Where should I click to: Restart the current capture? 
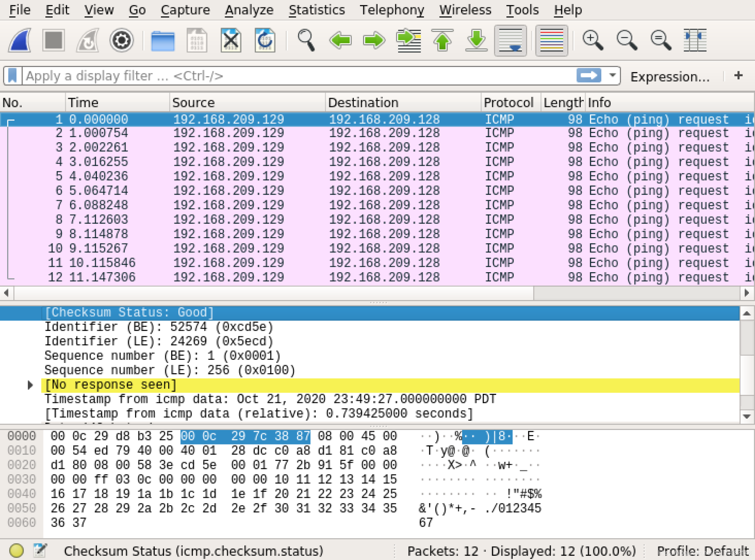(87, 40)
